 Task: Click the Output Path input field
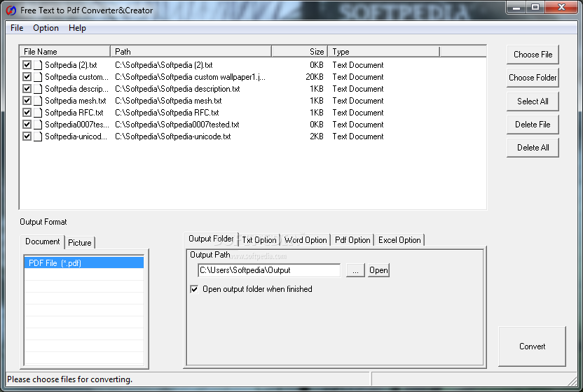click(269, 270)
